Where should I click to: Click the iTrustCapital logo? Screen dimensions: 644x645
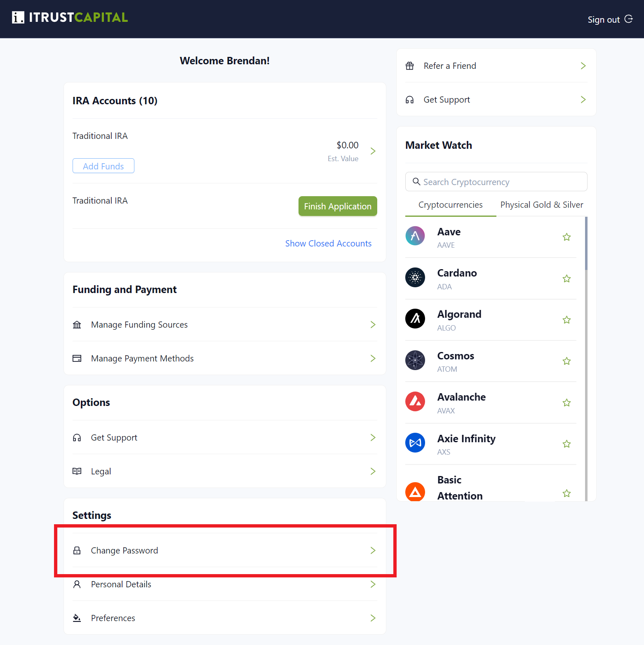pos(70,17)
